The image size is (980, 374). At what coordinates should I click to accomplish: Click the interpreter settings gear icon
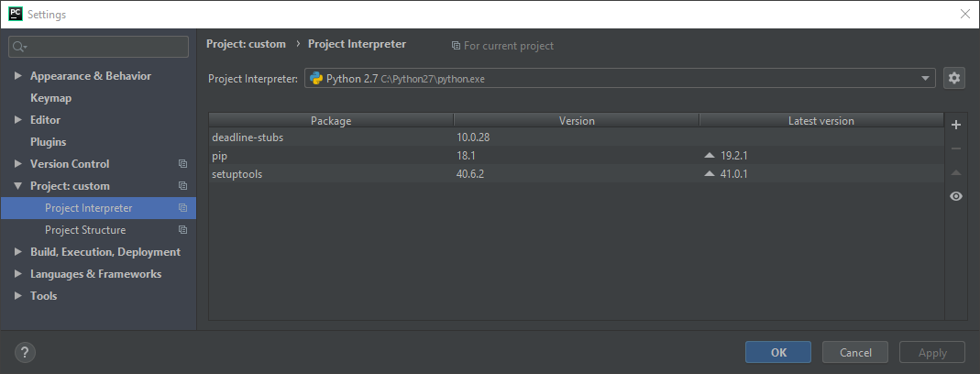click(x=954, y=79)
